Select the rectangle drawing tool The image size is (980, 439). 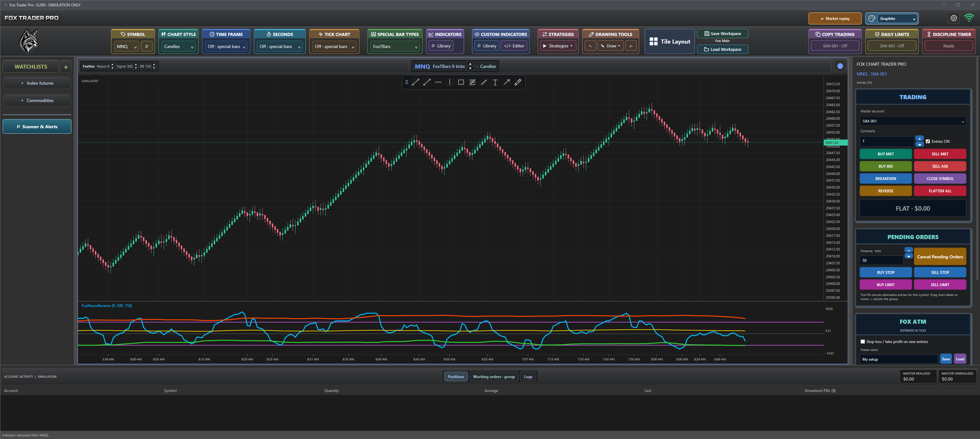(461, 82)
